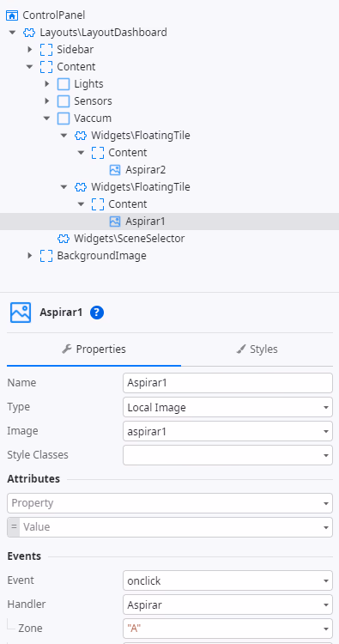Open the Zone dropdown showing "A"
The width and height of the screenshot is (339, 644).
227,629
